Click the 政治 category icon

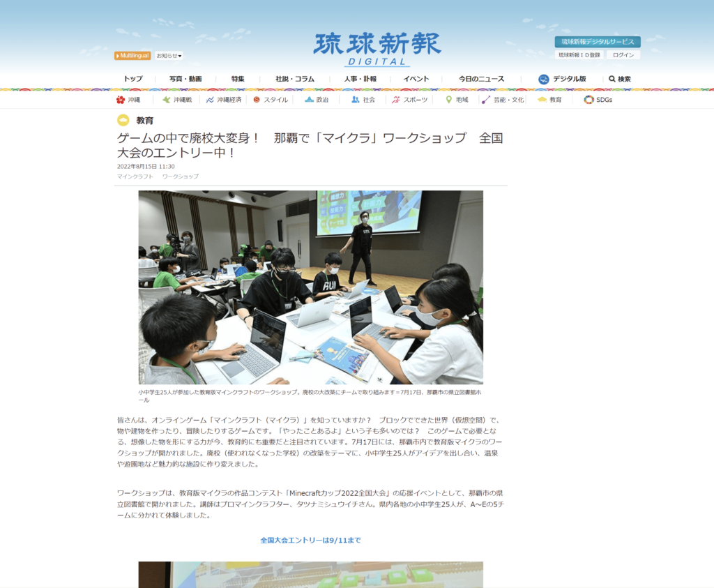click(x=309, y=100)
